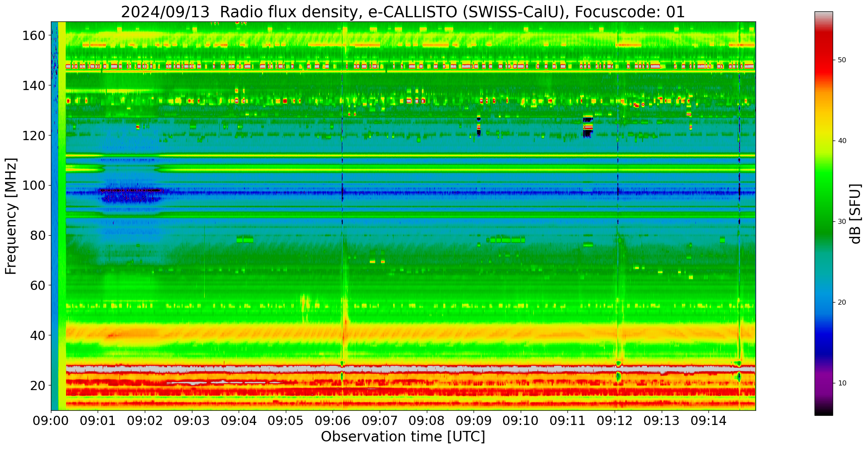Screen dimensions: 868x449
Task: Click the colorbar tick label 30
Action: tap(842, 222)
